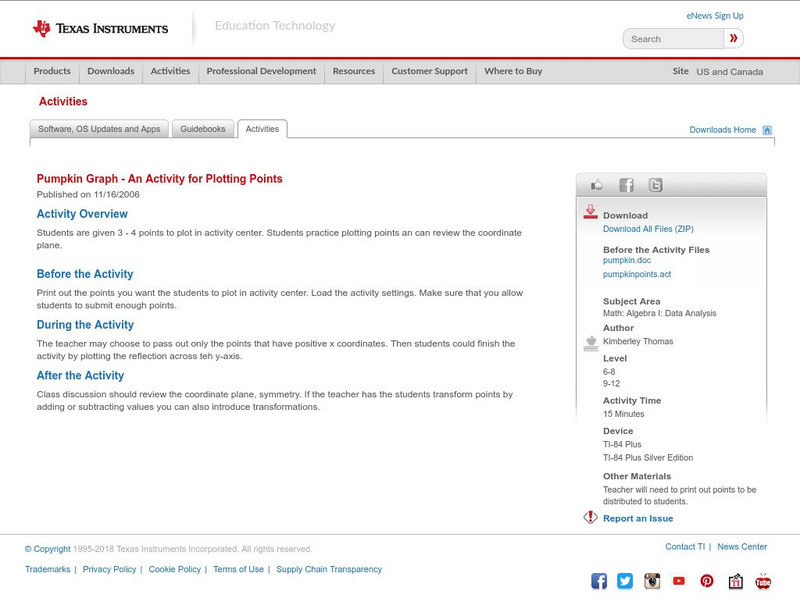Open the Downloads menu

click(x=111, y=71)
